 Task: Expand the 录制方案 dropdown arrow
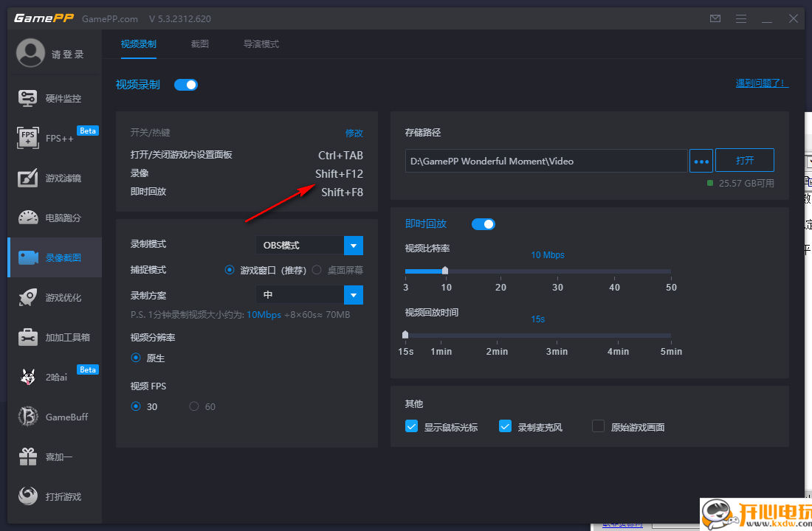tap(354, 295)
